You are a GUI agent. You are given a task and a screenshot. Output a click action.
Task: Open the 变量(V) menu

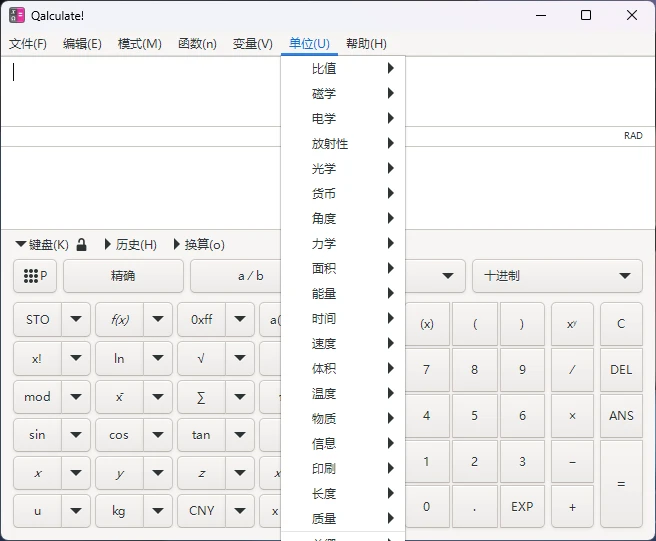[x=252, y=44]
